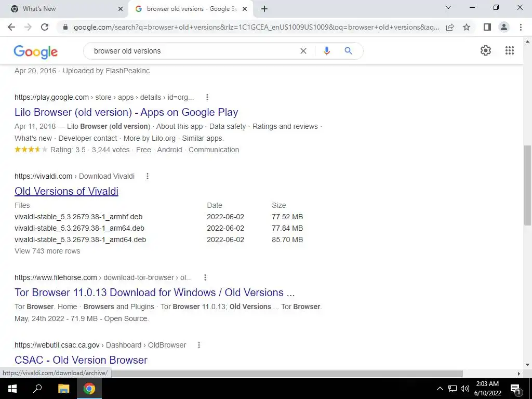Open the options menu for the Vivaldi result
Viewport: 532px width, 399px height.
[147, 176]
